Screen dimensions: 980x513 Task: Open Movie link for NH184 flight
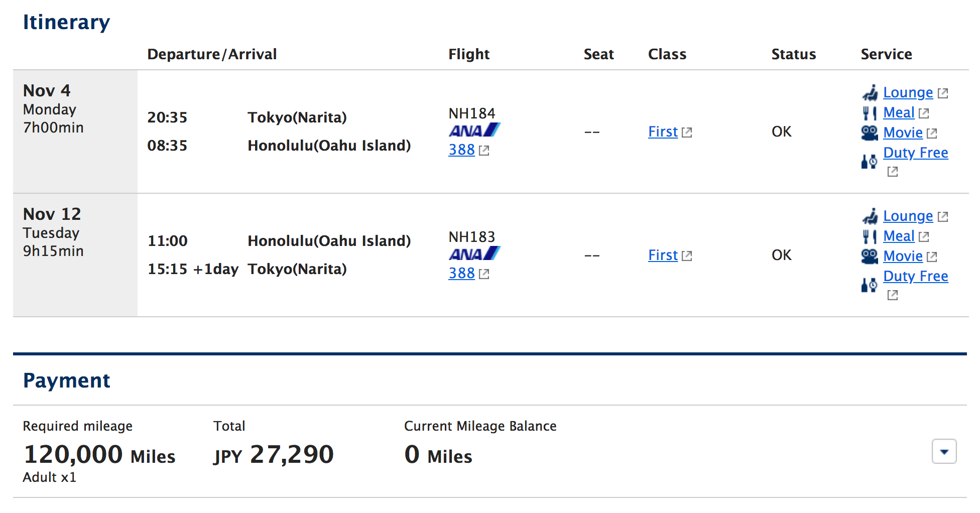(903, 133)
